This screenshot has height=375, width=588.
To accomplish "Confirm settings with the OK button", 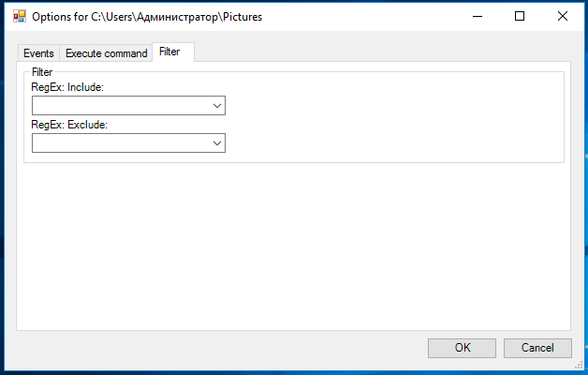I will point(462,348).
